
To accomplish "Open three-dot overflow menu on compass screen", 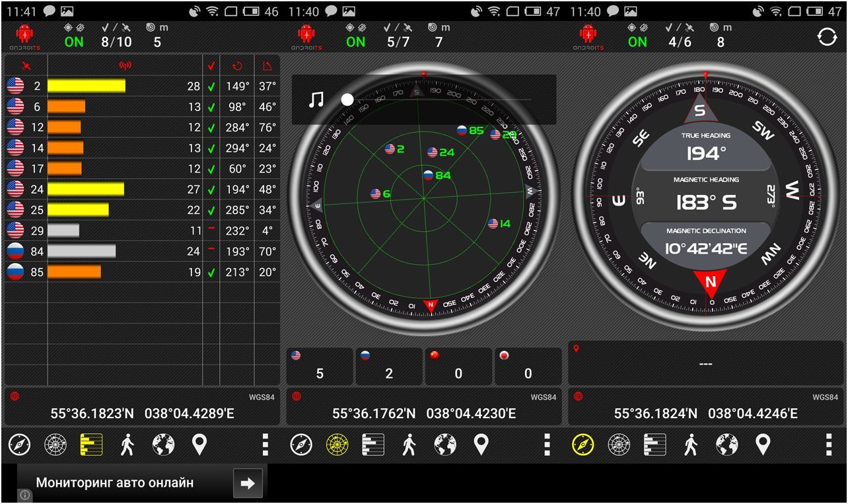I will click(828, 445).
